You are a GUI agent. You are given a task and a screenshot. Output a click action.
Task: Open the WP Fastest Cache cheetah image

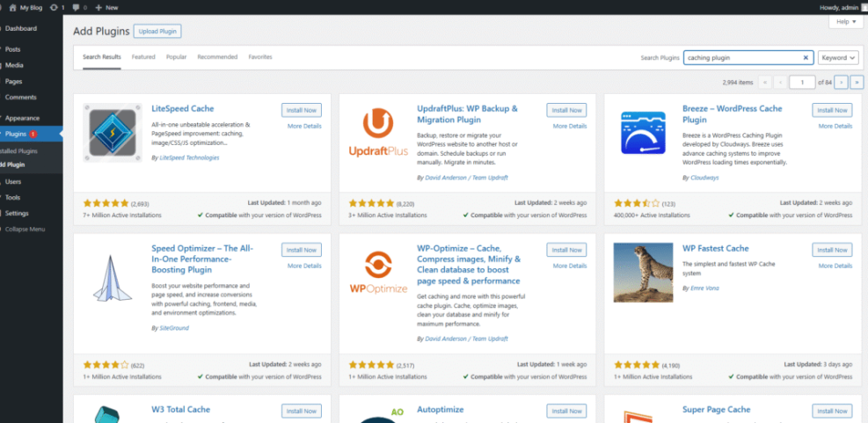(x=643, y=273)
